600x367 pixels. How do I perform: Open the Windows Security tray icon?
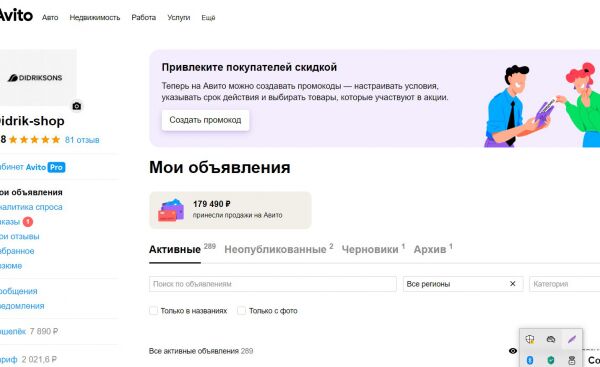coord(530,339)
